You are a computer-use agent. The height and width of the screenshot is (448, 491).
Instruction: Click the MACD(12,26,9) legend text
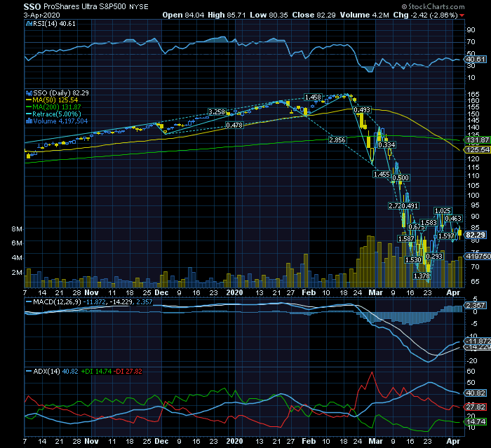pos(57,302)
